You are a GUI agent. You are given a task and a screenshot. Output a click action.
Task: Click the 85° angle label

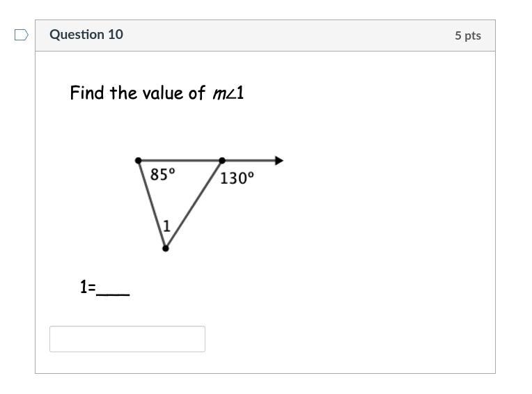coord(163,175)
